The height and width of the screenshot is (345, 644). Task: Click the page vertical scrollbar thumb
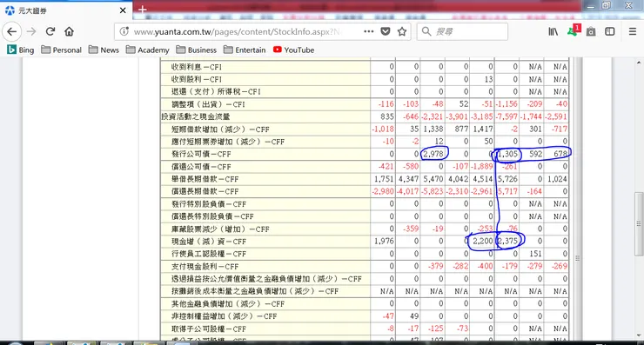pyautogui.click(x=638, y=224)
